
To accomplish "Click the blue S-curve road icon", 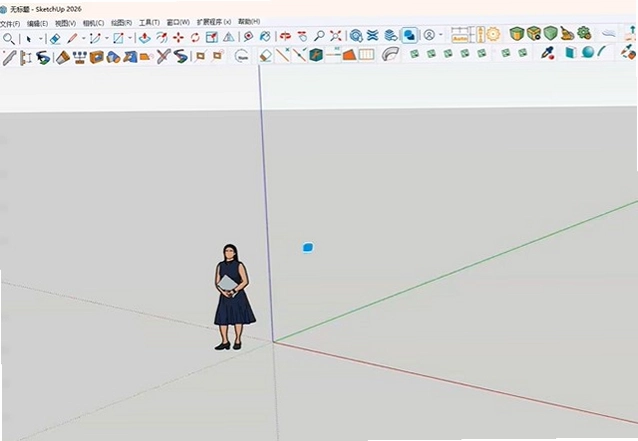I will pos(180,56).
